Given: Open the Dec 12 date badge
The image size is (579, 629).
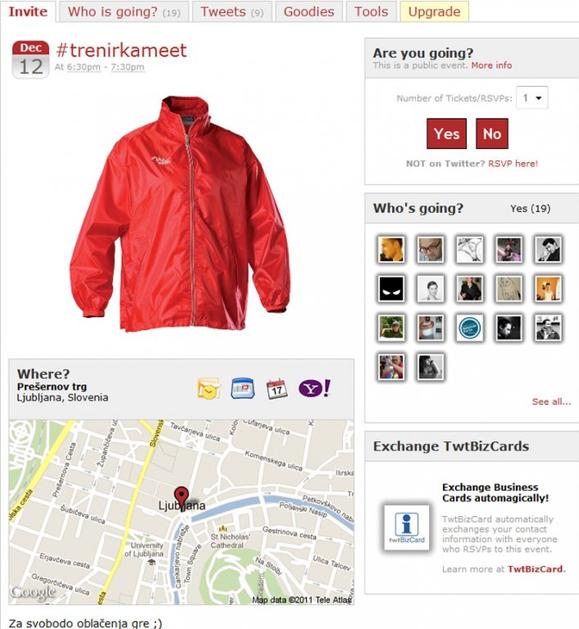Looking at the screenshot, I should tap(30, 59).
